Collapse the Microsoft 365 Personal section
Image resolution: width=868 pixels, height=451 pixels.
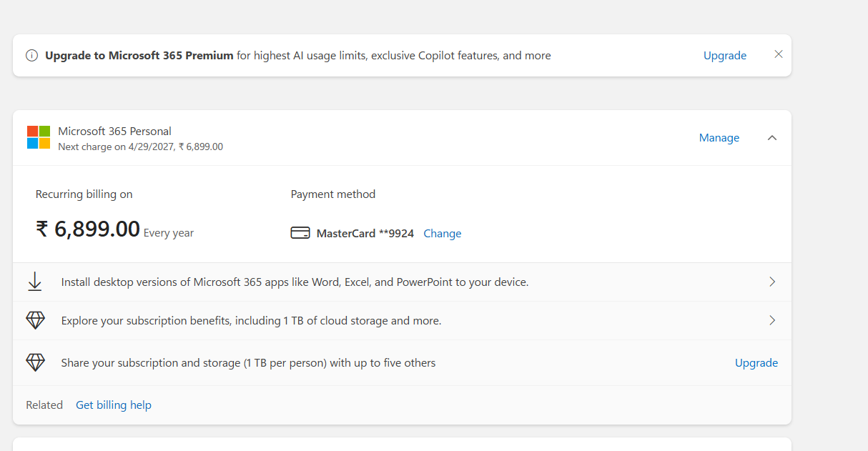coord(771,138)
